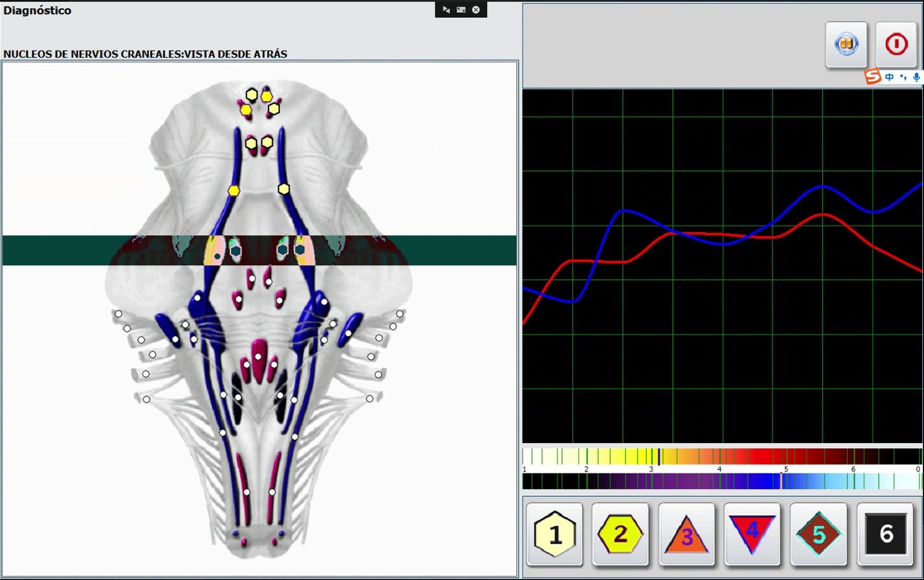The height and width of the screenshot is (580, 924).
Task: Click the blue curve's peak in the graph
Action: click(823, 187)
